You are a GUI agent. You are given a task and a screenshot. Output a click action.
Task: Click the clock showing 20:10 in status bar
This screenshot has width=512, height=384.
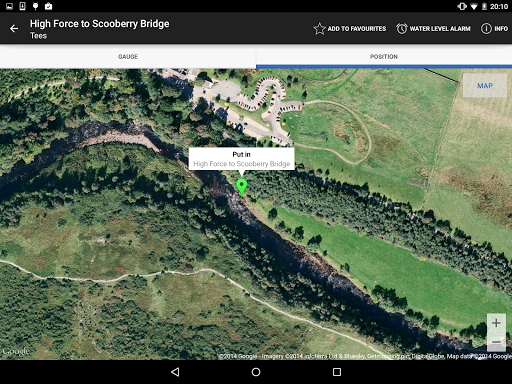point(499,6)
